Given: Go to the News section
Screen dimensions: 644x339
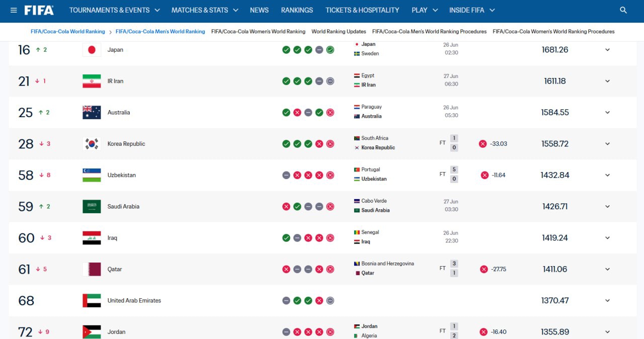Looking at the screenshot, I should [x=259, y=10].
